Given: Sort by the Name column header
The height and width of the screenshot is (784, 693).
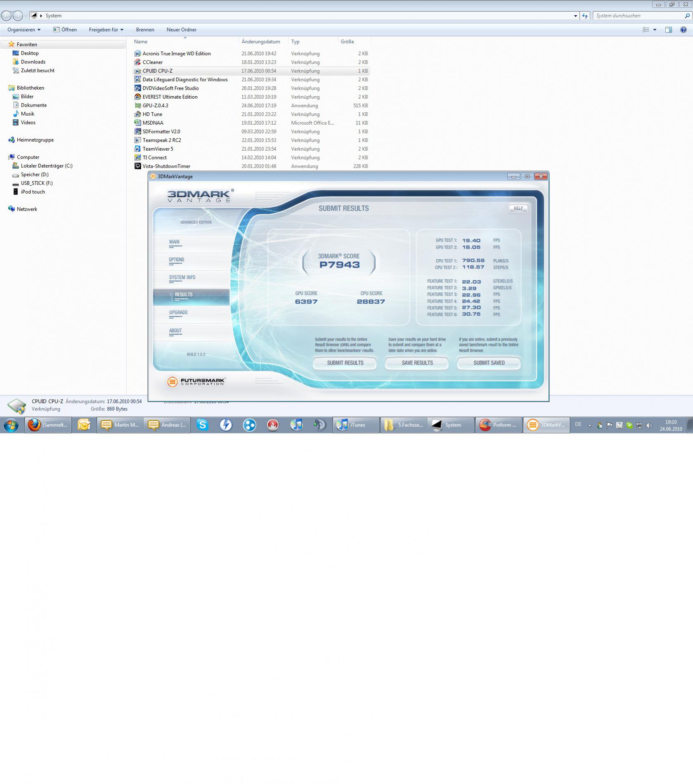Looking at the screenshot, I should [186, 42].
